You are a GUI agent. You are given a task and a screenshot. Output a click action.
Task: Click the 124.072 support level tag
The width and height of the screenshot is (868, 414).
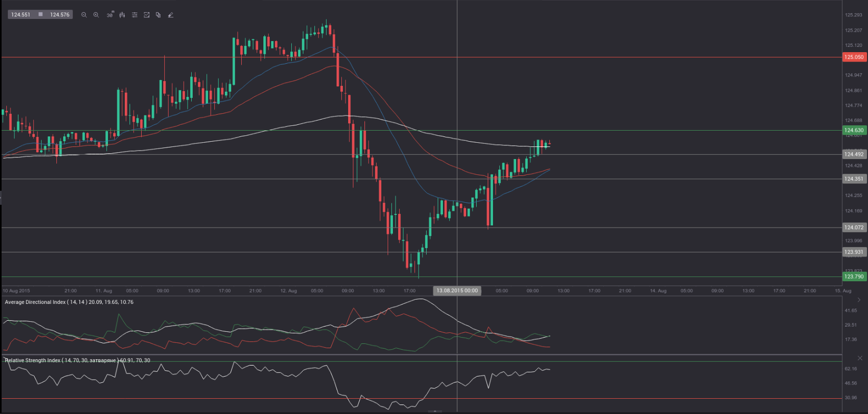(x=854, y=228)
